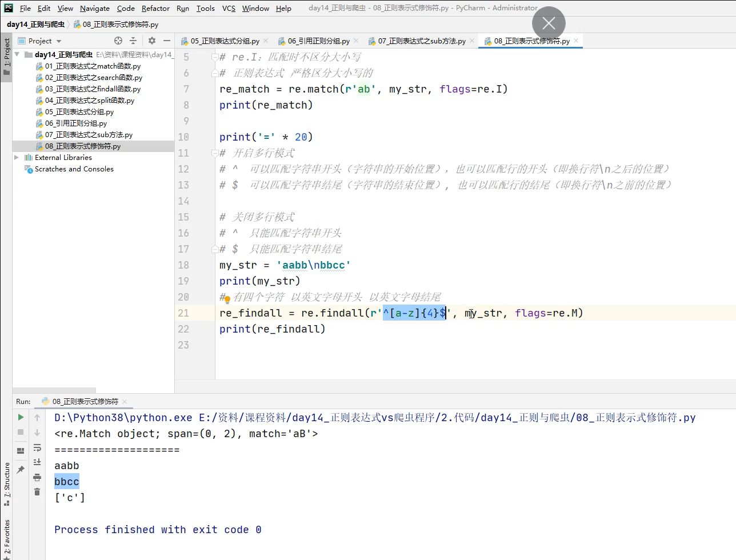Open the Help menu
The image size is (736, 560).
[283, 8]
